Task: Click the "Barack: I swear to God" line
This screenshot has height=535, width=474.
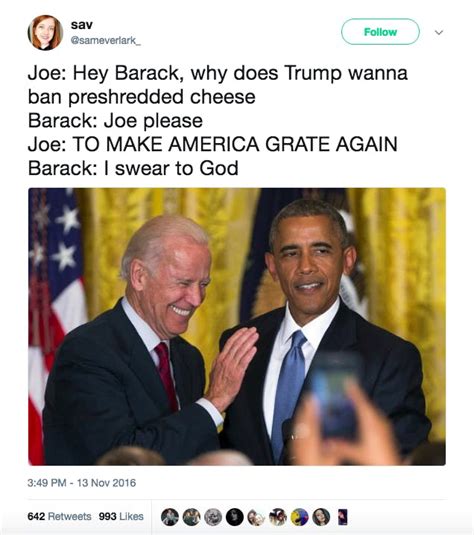Action: coord(133,168)
